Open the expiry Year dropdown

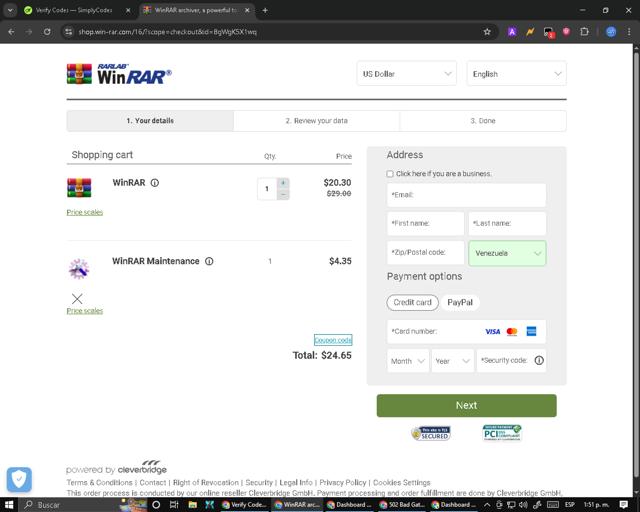(x=453, y=361)
